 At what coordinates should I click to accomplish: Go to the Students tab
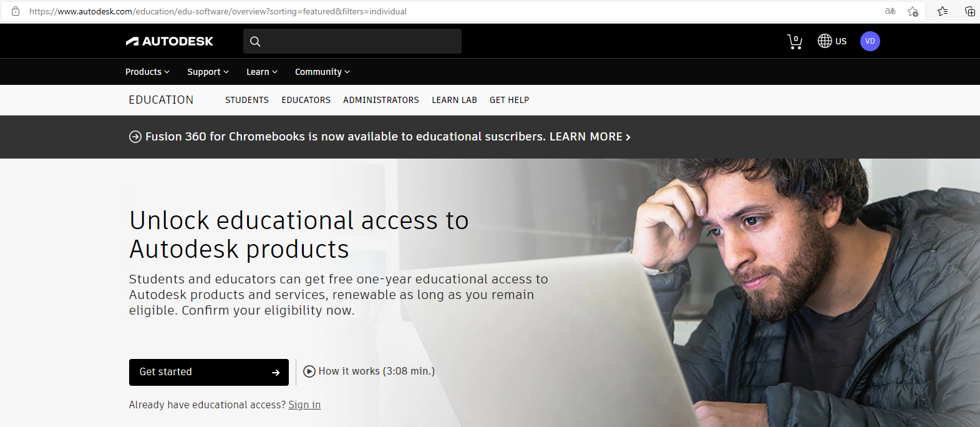coord(246,100)
